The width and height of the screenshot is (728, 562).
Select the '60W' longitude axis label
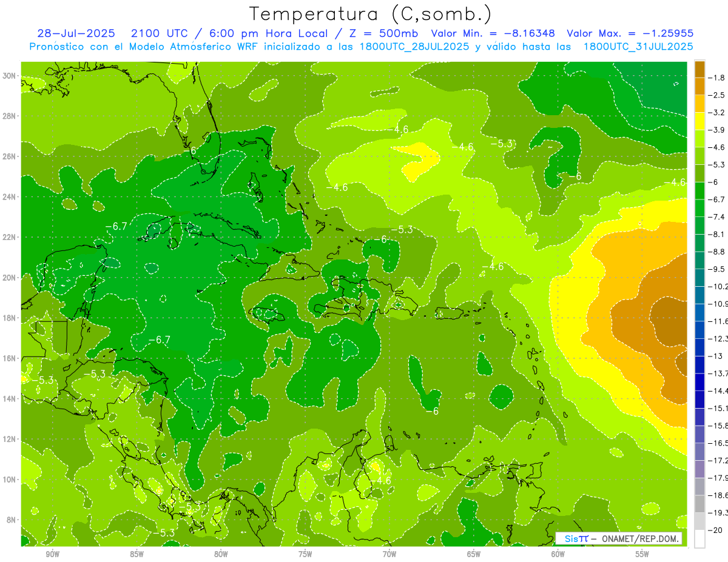tap(558, 554)
